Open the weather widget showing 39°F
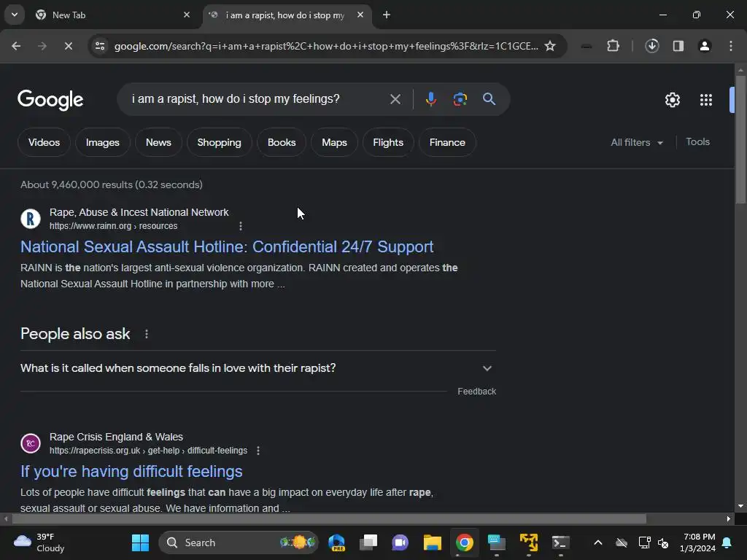This screenshot has width=747, height=560. (39, 542)
